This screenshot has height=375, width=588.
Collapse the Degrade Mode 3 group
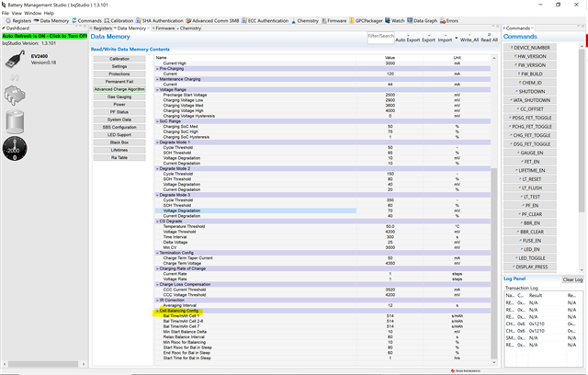coord(157,195)
